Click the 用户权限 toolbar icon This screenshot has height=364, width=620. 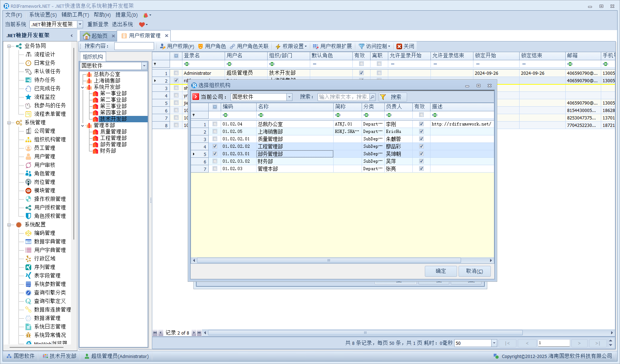tap(163, 46)
